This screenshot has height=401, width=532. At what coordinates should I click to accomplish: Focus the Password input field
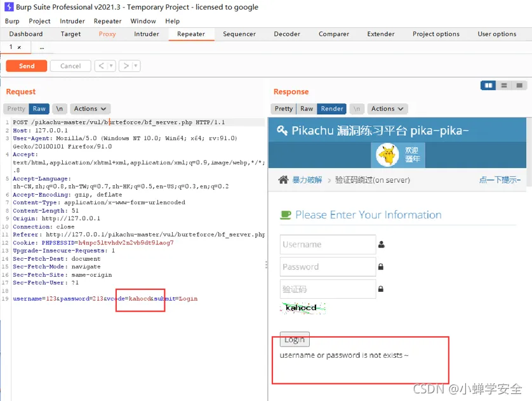328,266
